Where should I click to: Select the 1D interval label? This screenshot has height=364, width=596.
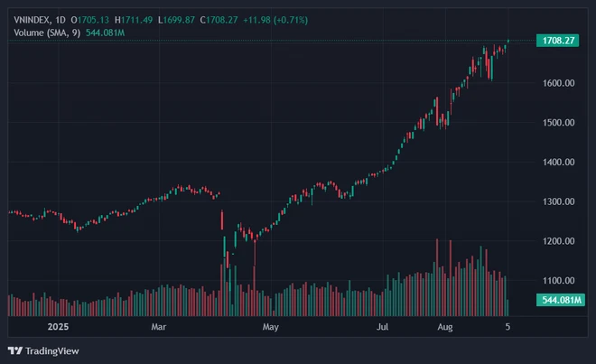[x=61, y=19]
